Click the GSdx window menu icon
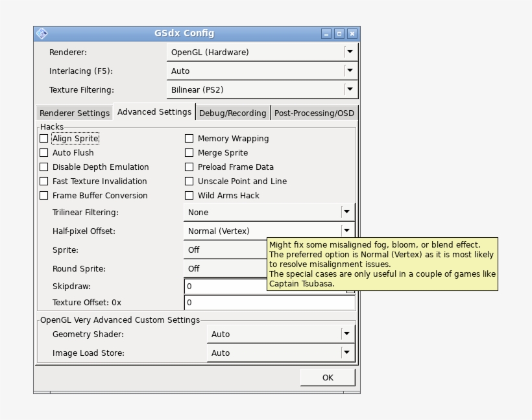532x420 pixels. pos(42,34)
